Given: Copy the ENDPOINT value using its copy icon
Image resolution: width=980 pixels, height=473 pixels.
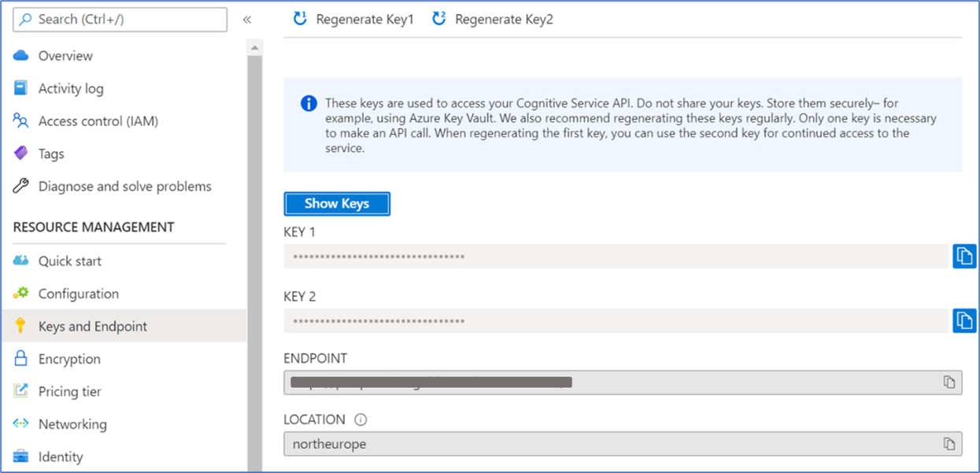Looking at the screenshot, I should click(x=949, y=382).
